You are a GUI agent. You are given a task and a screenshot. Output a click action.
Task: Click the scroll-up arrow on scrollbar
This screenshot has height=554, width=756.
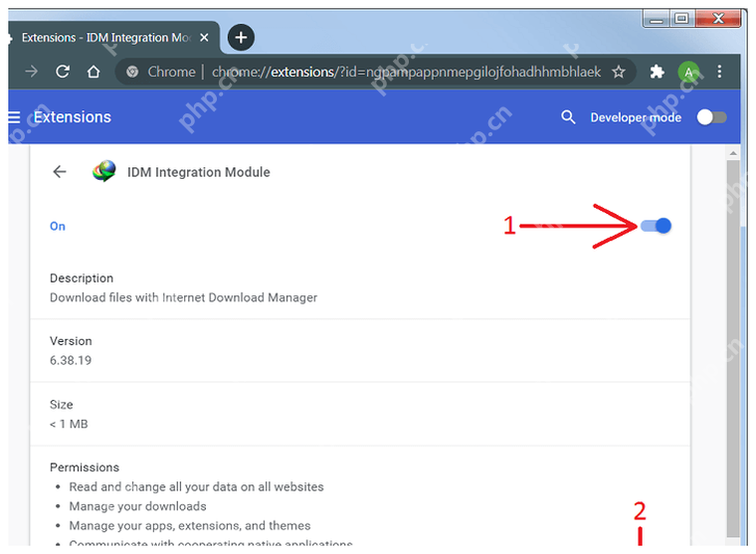point(733,153)
